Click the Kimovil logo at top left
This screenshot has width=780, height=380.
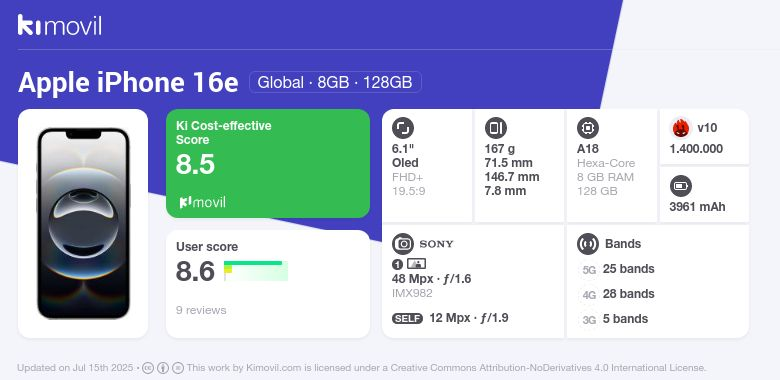pyautogui.click(x=60, y=25)
